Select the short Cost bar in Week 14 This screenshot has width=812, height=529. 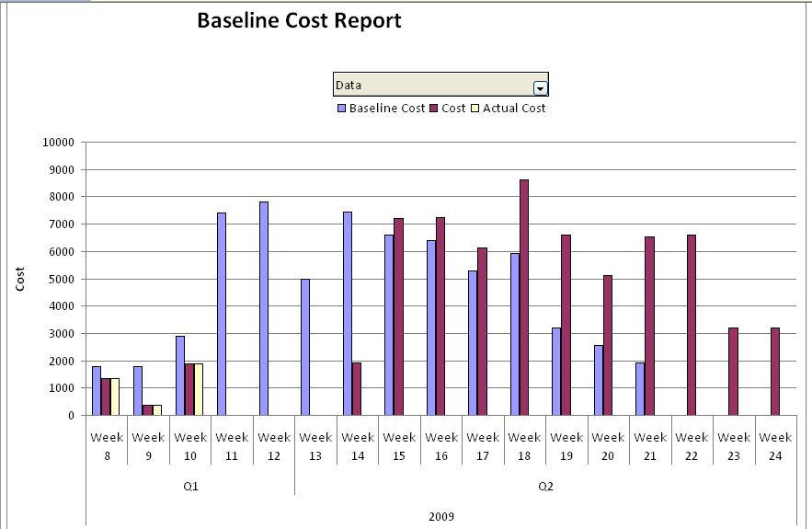(x=357, y=388)
